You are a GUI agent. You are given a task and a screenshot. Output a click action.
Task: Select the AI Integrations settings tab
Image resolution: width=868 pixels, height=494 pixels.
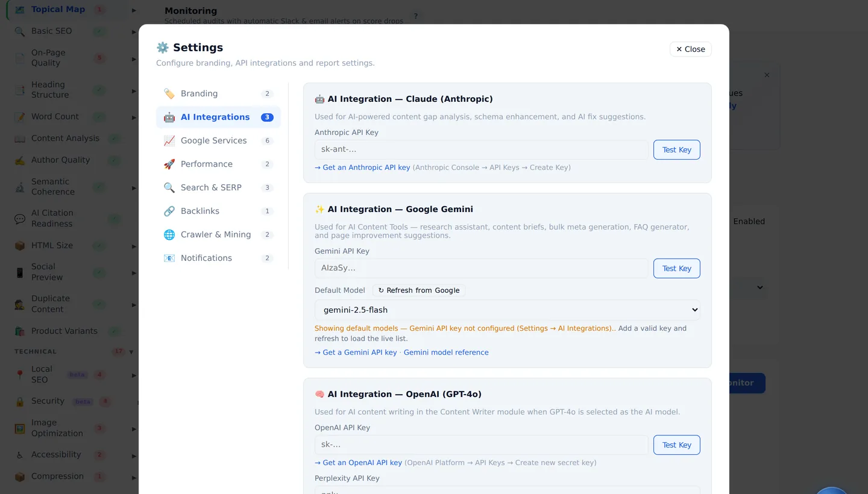coord(218,117)
